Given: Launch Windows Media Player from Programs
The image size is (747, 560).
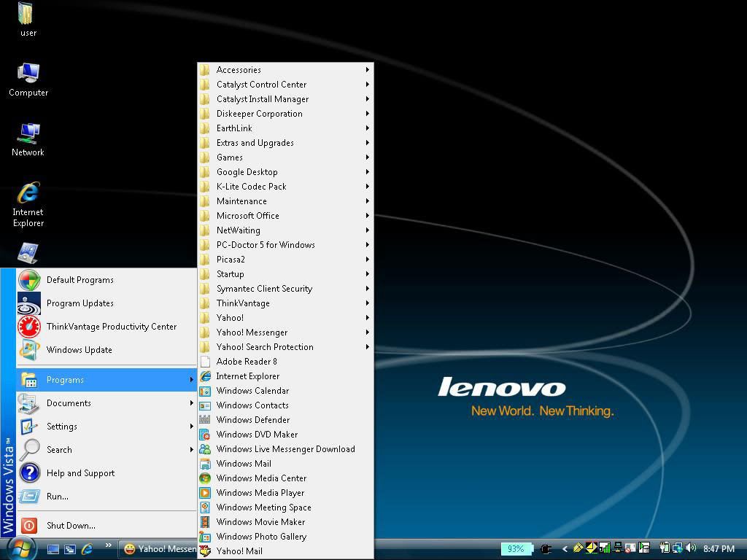Looking at the screenshot, I should [x=260, y=493].
